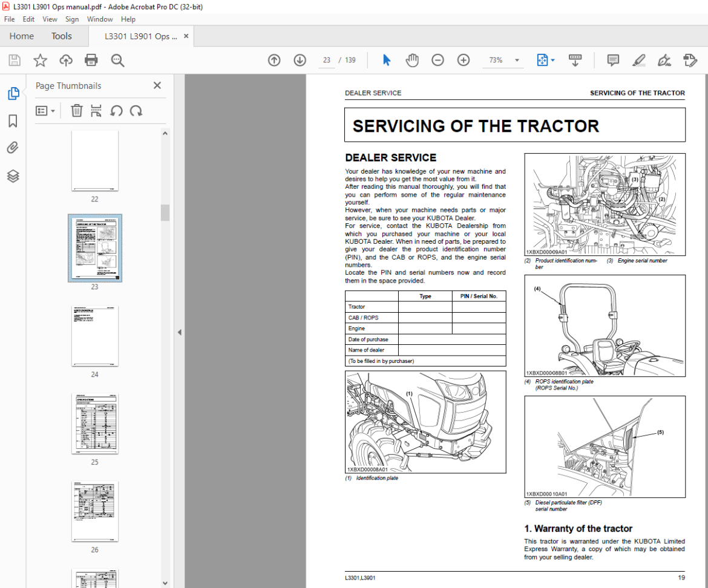This screenshot has width=708, height=588.
Task: Go to next page arrow
Action: (x=300, y=60)
